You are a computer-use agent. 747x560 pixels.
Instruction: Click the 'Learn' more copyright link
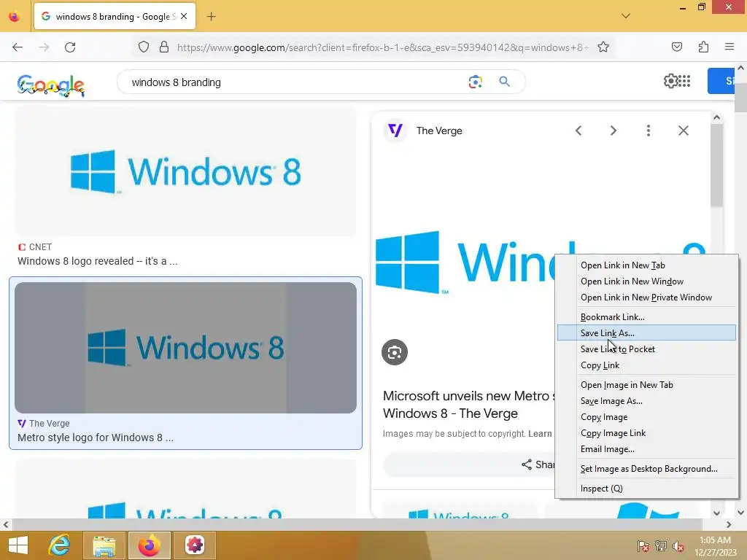point(540,434)
